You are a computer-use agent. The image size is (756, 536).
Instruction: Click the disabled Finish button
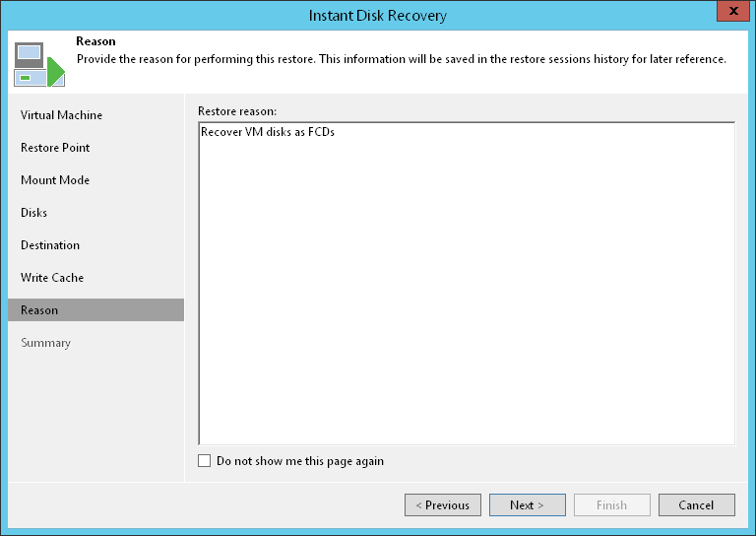tap(611, 505)
